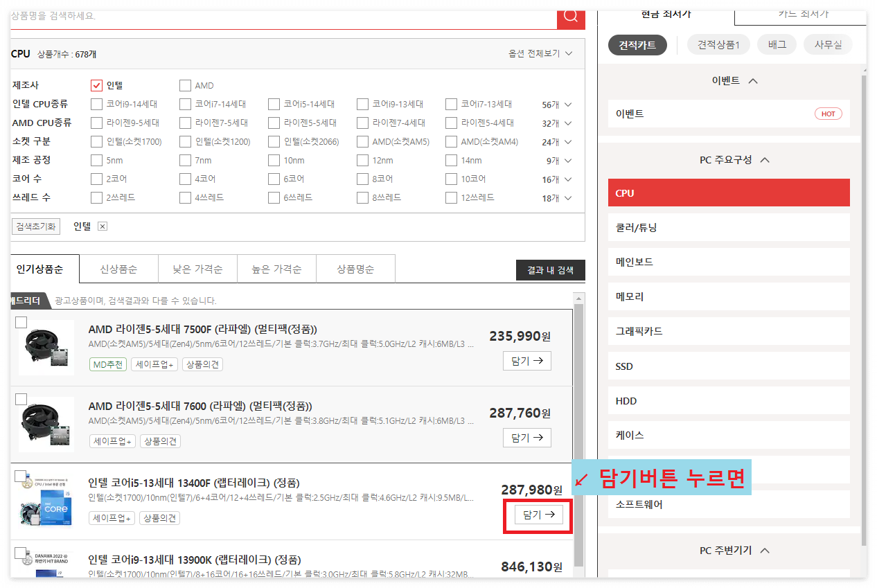The image size is (877, 588).
Task: Add AMD 7600 with 담기 button
Action: (527, 438)
